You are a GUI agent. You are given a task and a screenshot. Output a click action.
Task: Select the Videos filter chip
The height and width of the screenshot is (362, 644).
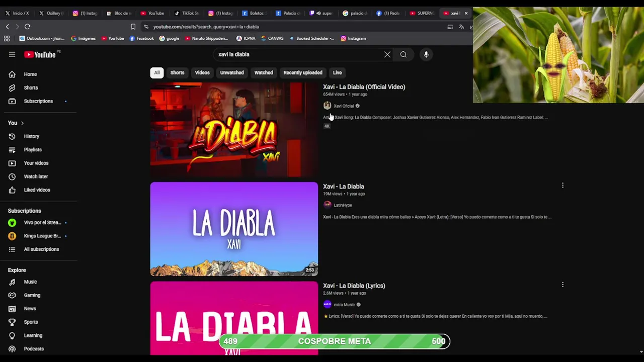202,72
